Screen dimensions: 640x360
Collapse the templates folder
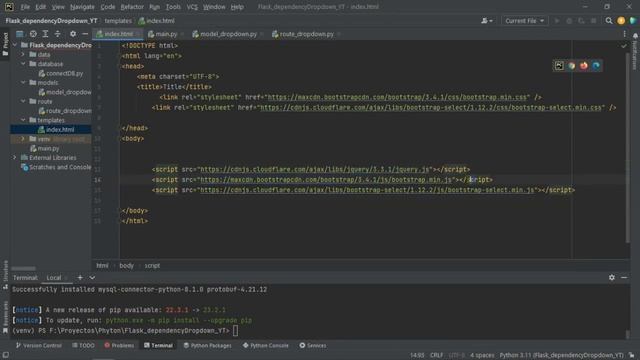tap(23, 120)
